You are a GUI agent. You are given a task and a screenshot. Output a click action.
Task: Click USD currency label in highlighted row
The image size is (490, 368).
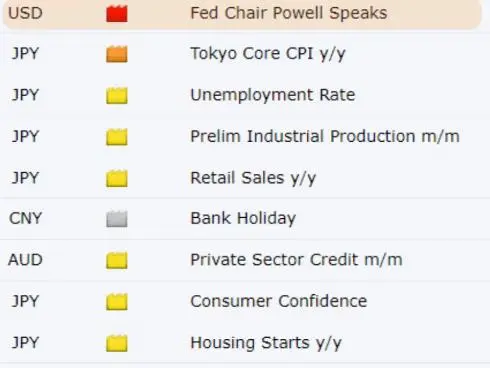(25, 13)
